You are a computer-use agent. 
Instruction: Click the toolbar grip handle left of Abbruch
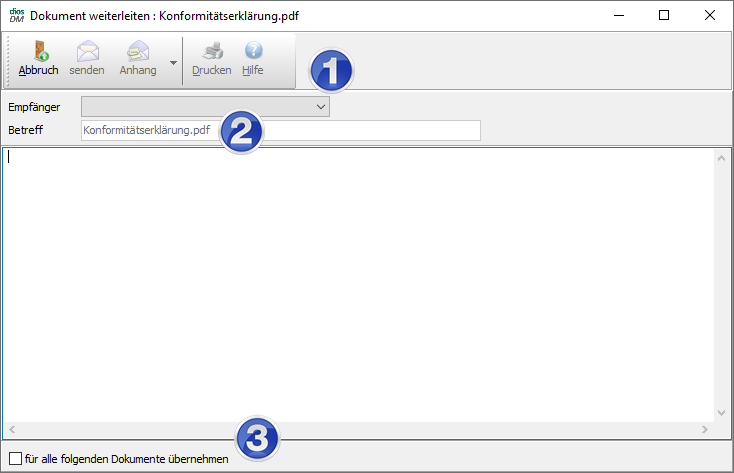click(9, 59)
